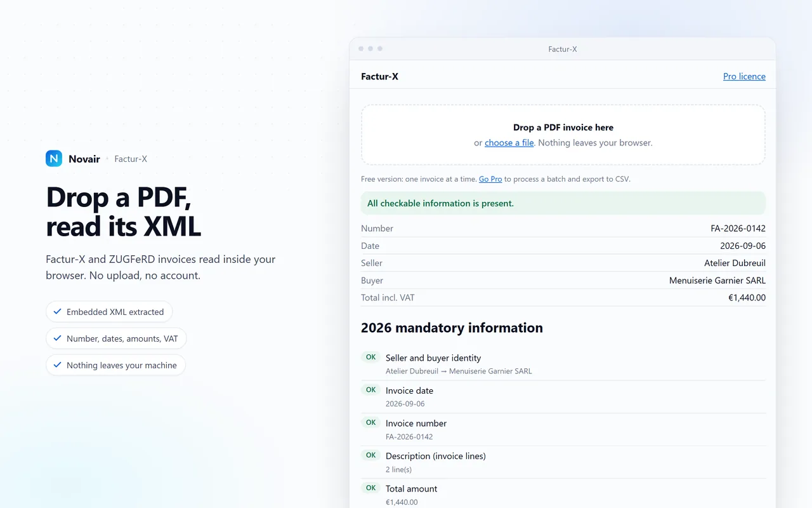Click the OK badge beside "Invoice number"
812x508 pixels.
371,422
